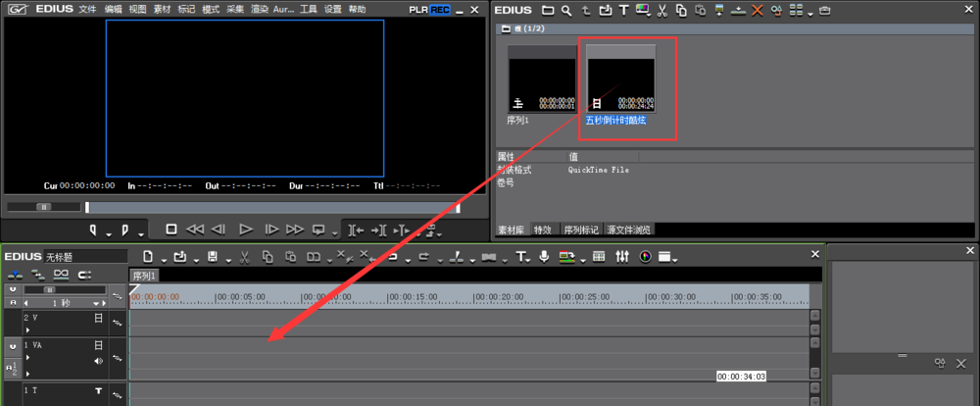Toggle mute speaker on 1 VA track

[98, 361]
